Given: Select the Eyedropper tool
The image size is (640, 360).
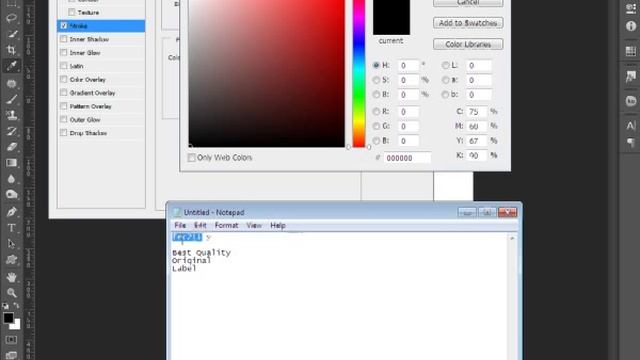Looking at the screenshot, I should (x=11, y=66).
